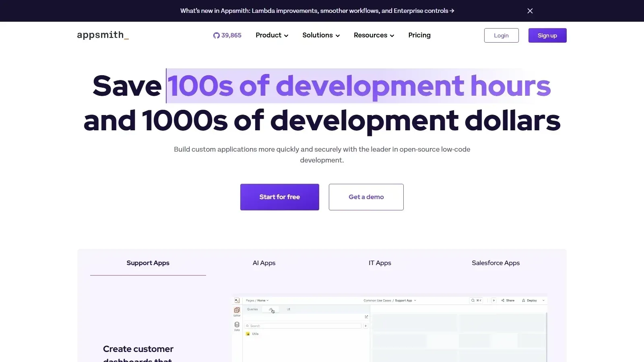Screen dimensions: 644x362
Task: Select the Support Apps tab
Action: [148, 263]
